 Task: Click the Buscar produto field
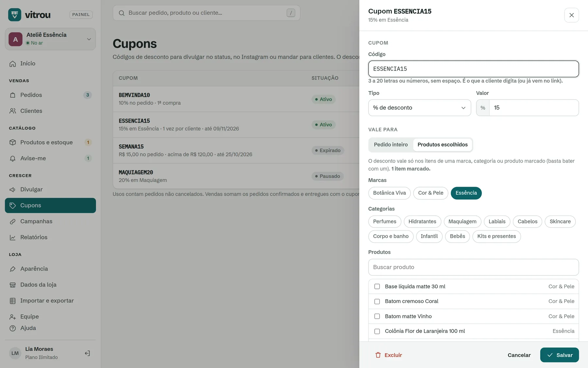pyautogui.click(x=473, y=267)
